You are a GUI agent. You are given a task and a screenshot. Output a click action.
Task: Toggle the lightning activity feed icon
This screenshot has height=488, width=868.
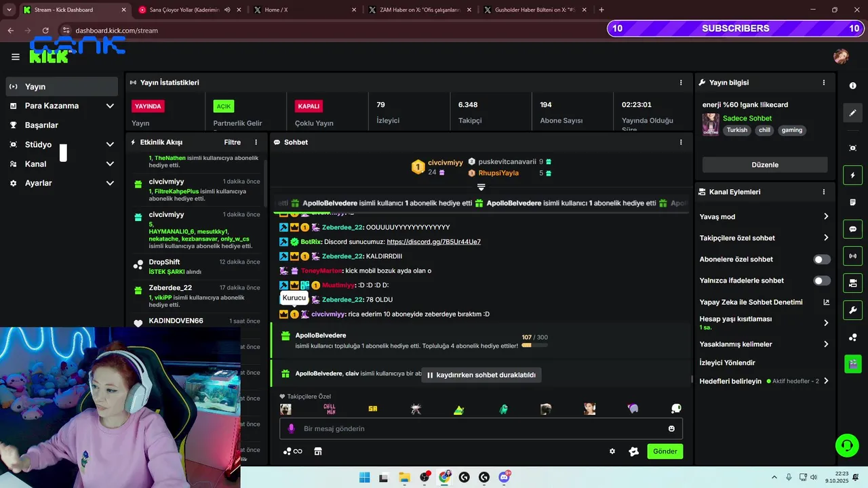click(853, 176)
